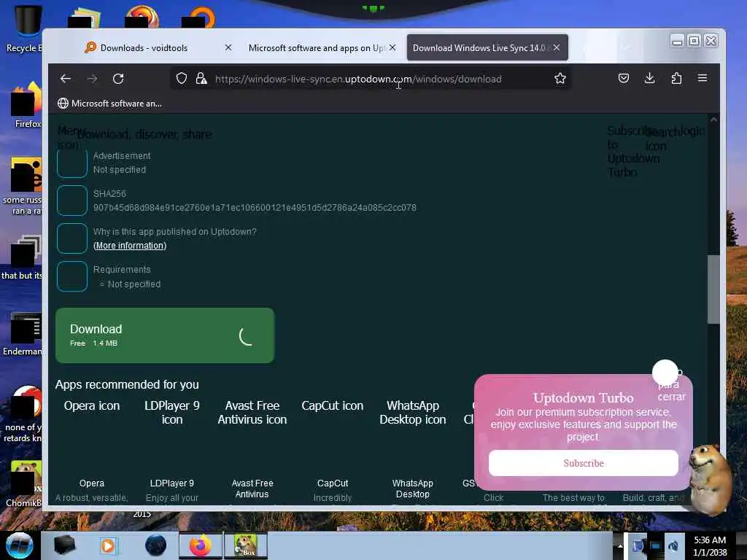Close the Download Windows Live Sync tab

click(x=557, y=47)
